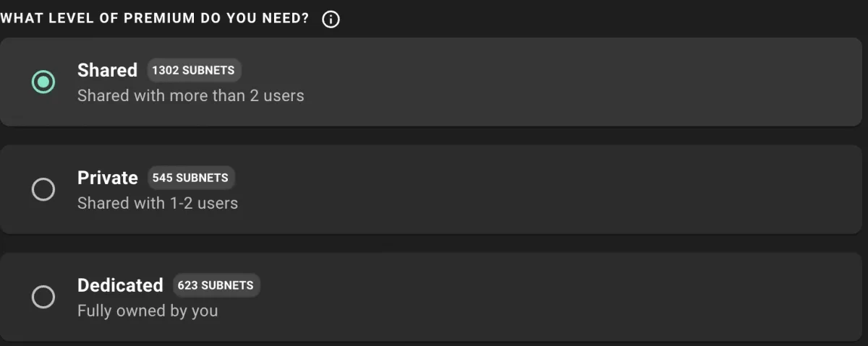Click the 623 SUBNETS badge
The image size is (868, 346).
216,285
